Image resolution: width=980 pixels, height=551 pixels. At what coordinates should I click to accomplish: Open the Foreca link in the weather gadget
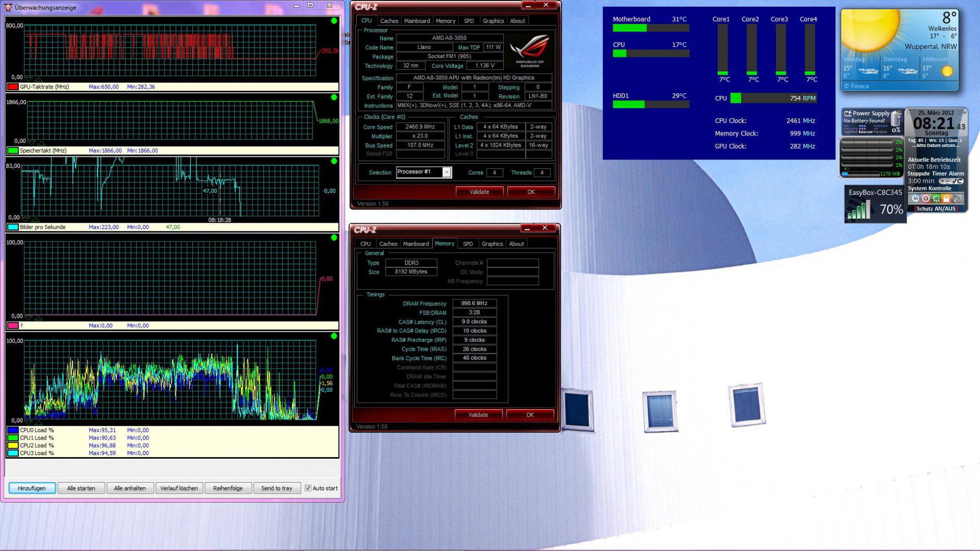(x=856, y=87)
